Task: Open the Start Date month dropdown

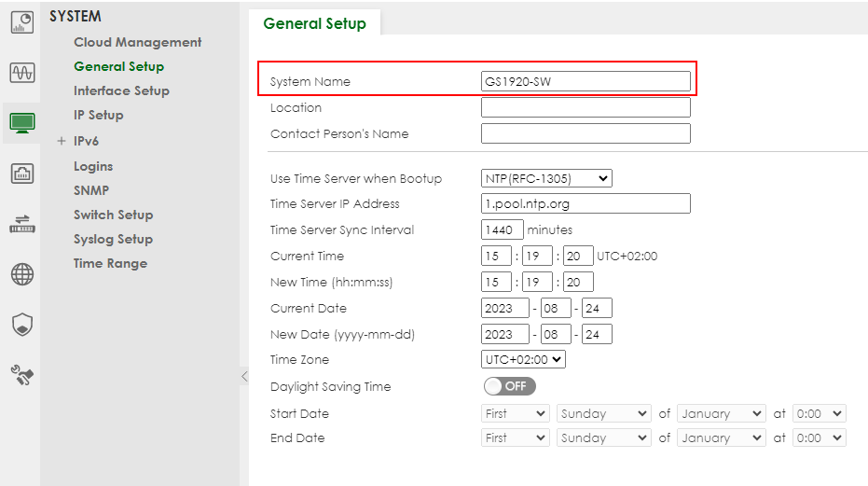Action: pos(722,413)
